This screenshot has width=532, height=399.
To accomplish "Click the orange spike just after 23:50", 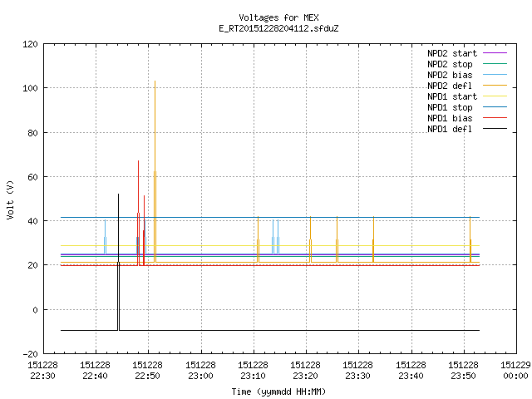I will 470,238.
